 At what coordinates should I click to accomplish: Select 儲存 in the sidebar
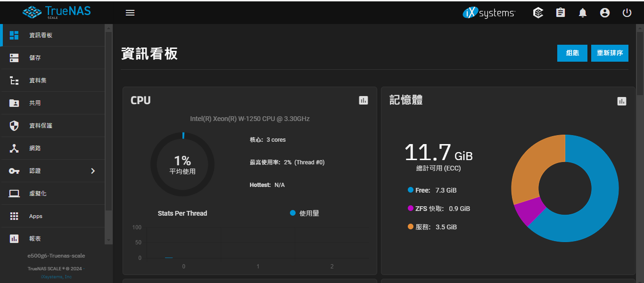(x=35, y=58)
